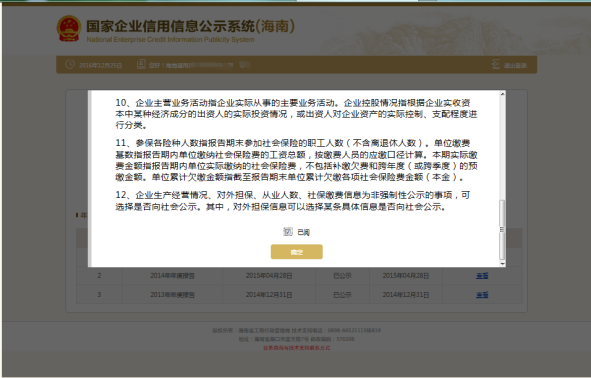The width and height of the screenshot is (591, 378).
Task: Click row number 2 in the report table
Action: [99, 275]
